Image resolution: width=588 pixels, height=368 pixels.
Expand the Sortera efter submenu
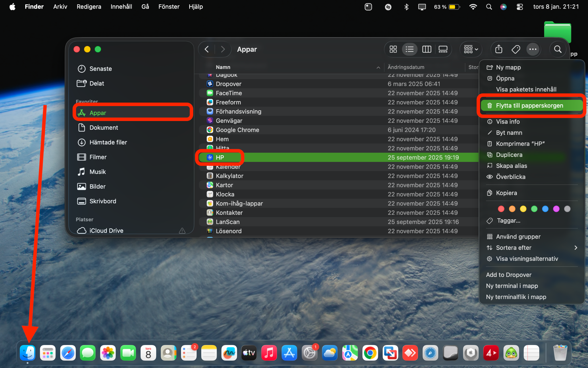pos(532,248)
